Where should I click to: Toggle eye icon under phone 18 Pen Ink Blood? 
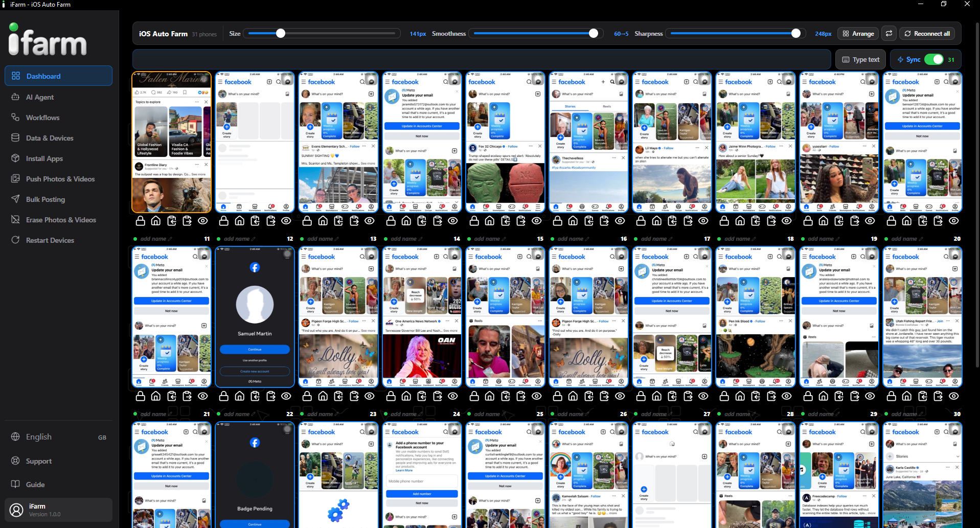pyautogui.click(x=787, y=396)
